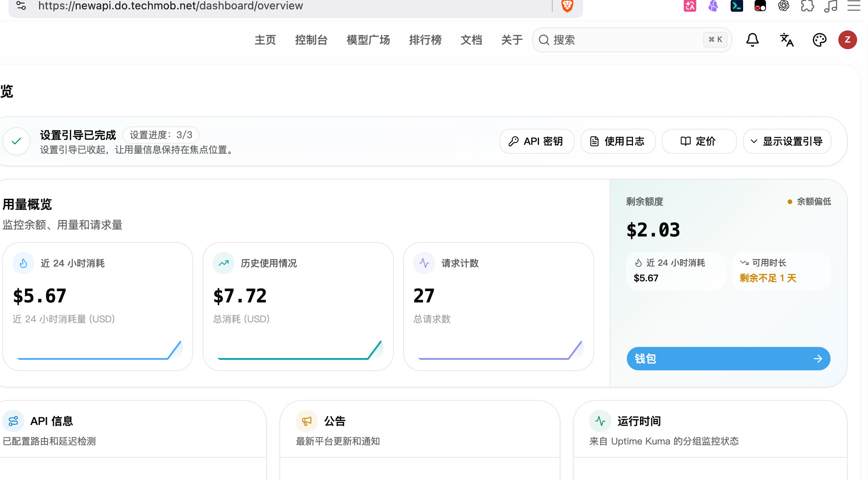This screenshot has width=868, height=480.
Task: Click the $7.72 total consumption value
Action: click(x=240, y=296)
